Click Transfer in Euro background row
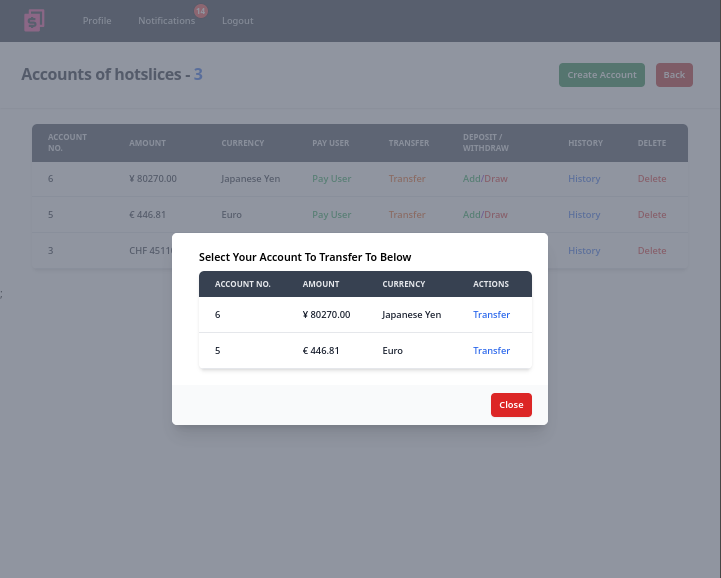This screenshot has width=721, height=578. (407, 215)
